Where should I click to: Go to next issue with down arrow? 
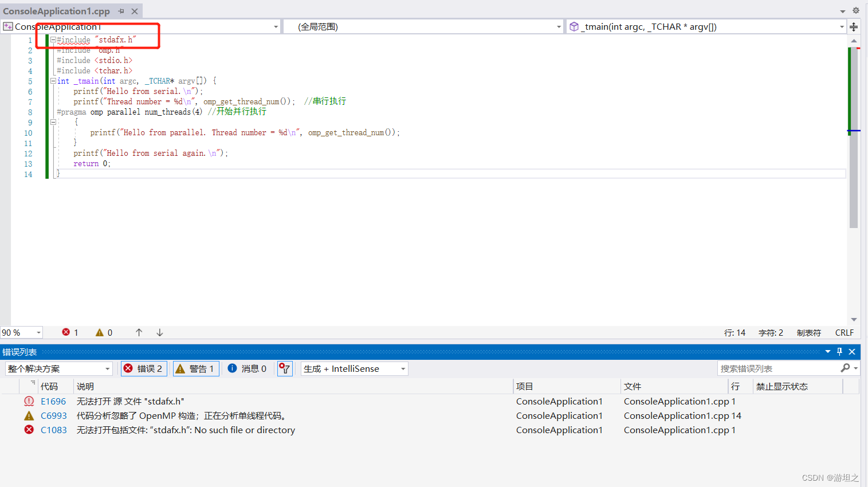160,332
